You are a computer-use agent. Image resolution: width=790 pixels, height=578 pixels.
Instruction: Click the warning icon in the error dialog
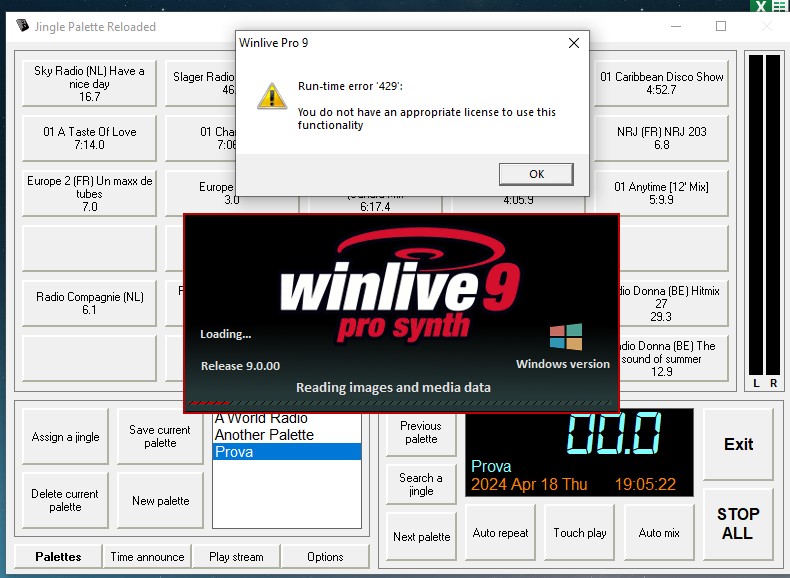(272, 96)
